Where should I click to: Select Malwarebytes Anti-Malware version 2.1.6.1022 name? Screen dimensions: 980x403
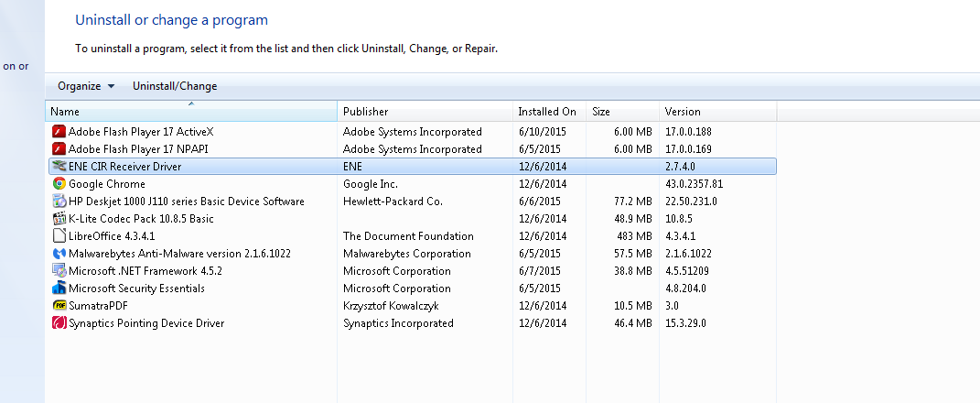click(179, 254)
